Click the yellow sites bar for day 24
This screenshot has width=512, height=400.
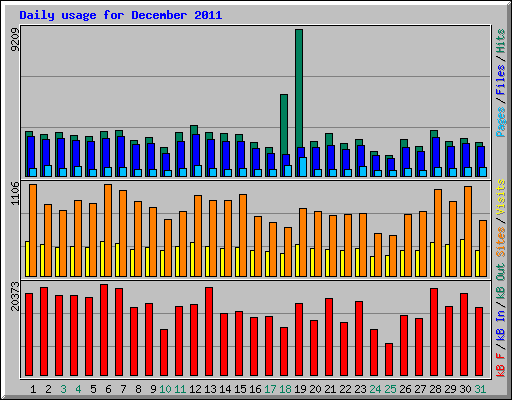point(372,266)
